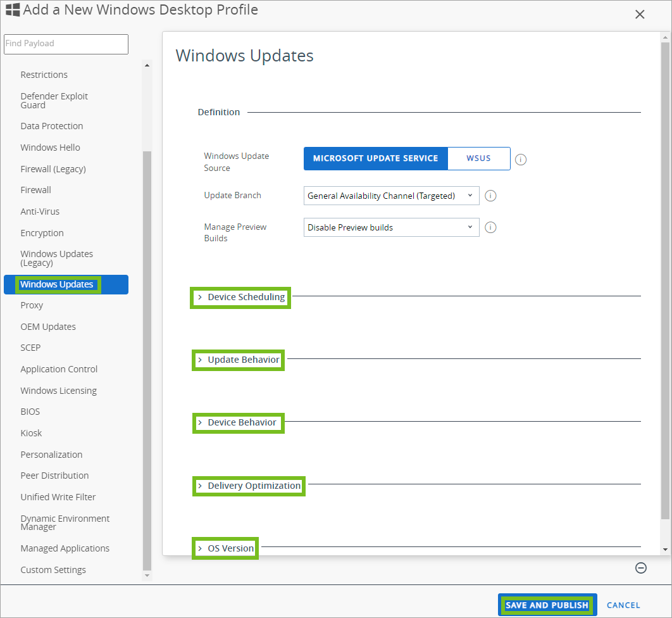
Task: Open the Personalization payload
Action: click(51, 455)
